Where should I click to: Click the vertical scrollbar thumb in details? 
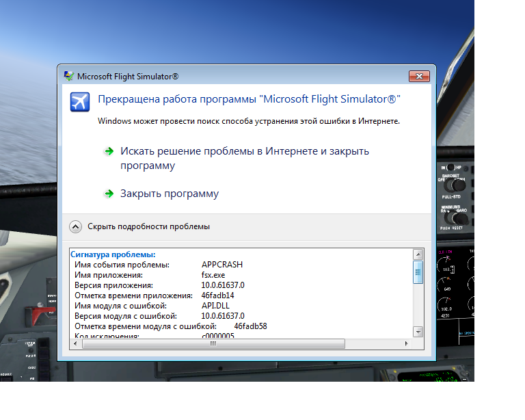pyautogui.click(x=418, y=272)
